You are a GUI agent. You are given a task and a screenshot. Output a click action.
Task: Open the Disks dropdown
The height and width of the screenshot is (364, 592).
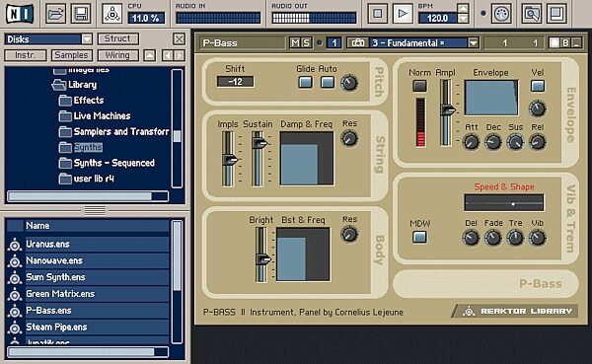point(87,39)
